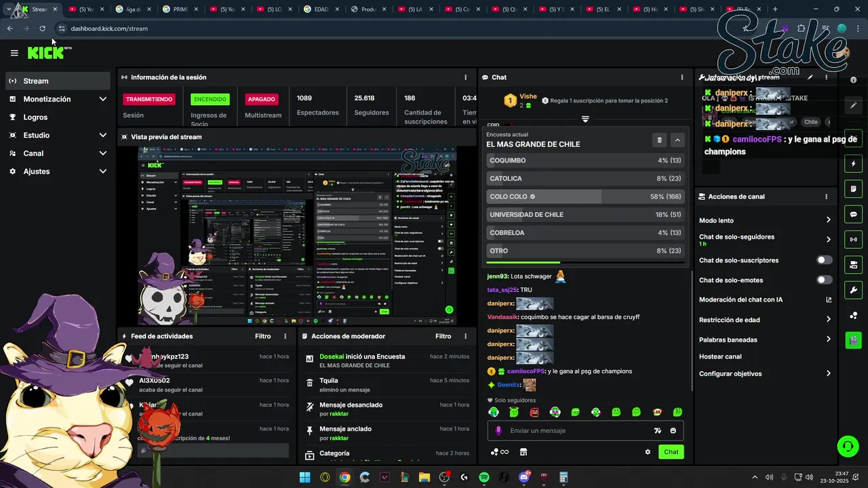Select COLO COLO poll option
868x488 pixels.
[x=585, y=197]
